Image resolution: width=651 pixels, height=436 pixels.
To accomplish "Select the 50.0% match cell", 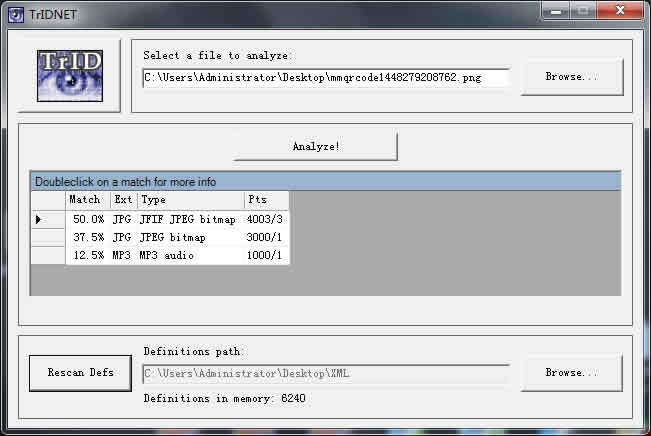I will click(x=88, y=219).
